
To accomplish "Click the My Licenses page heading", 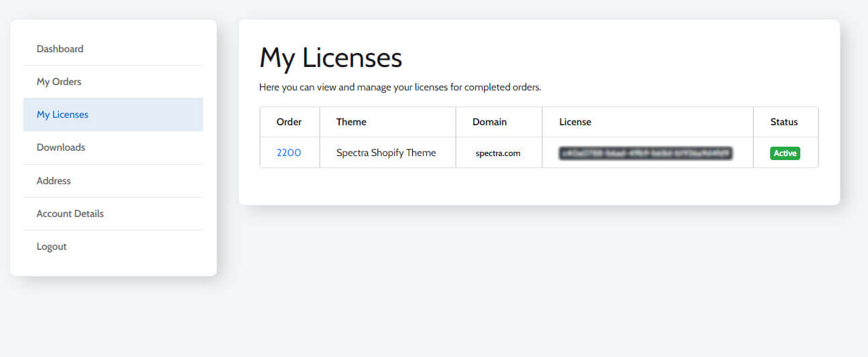I will pyautogui.click(x=330, y=58).
